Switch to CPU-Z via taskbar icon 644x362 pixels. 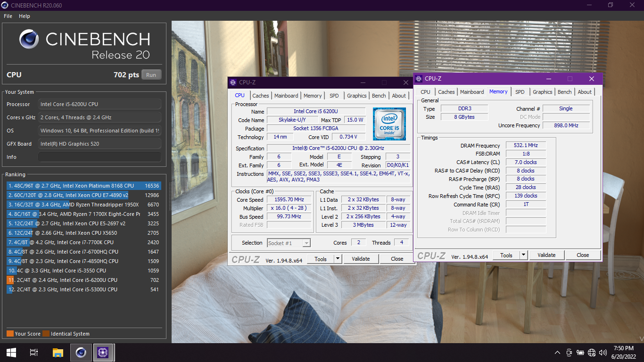[103, 353]
